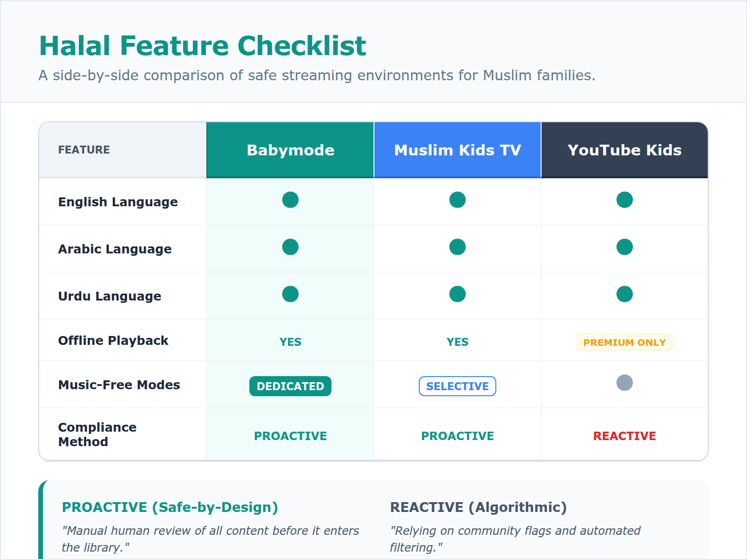
Task: Toggle the DEDICATED badge for Babymode Music-Free Modes
Action: (290, 386)
